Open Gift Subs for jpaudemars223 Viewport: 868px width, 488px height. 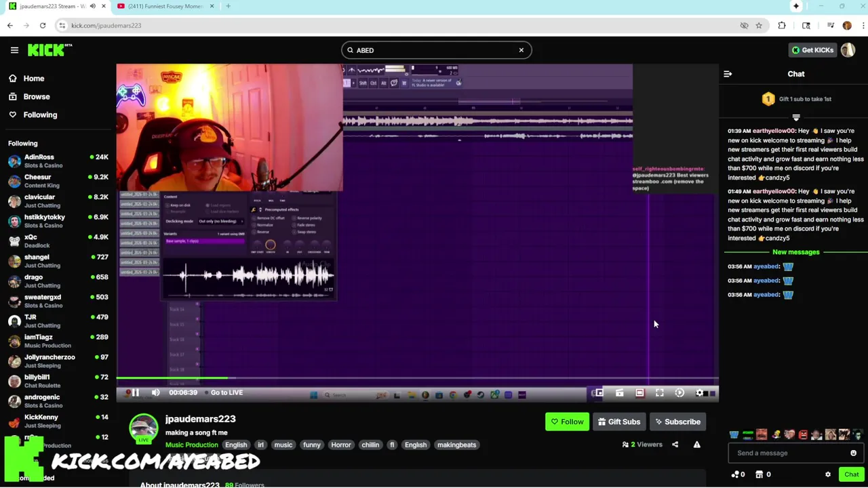click(x=618, y=422)
